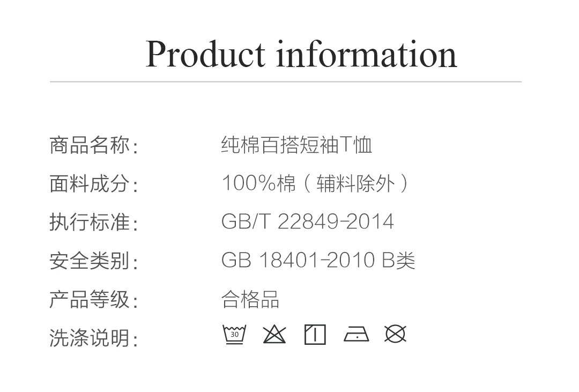The height and width of the screenshot is (392, 579).
Task: Click the word 'information' in the title
Action: pyautogui.click(x=367, y=55)
